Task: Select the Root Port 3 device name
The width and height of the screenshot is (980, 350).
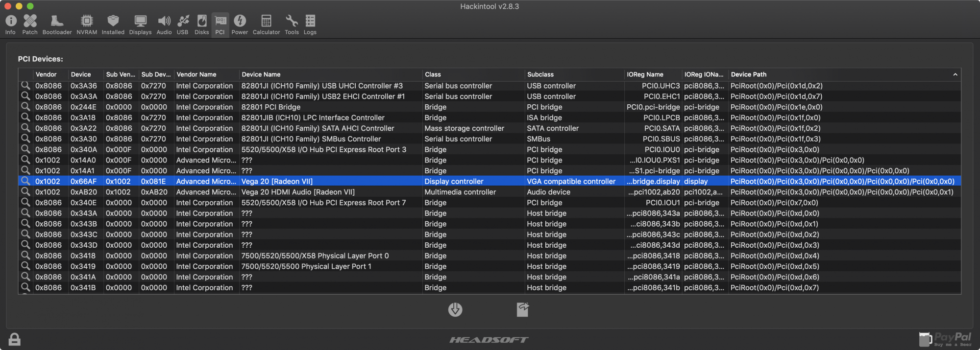Action: pyautogui.click(x=324, y=149)
